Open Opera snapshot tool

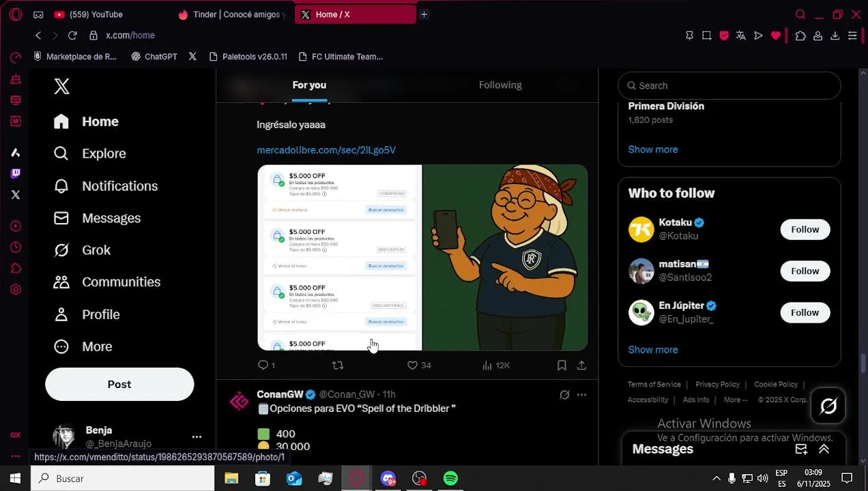tap(706, 35)
